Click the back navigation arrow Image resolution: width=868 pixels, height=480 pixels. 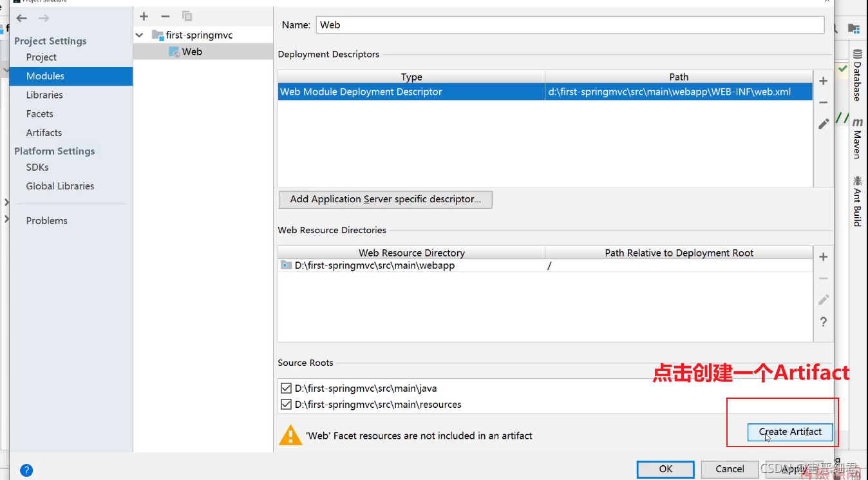click(21, 18)
